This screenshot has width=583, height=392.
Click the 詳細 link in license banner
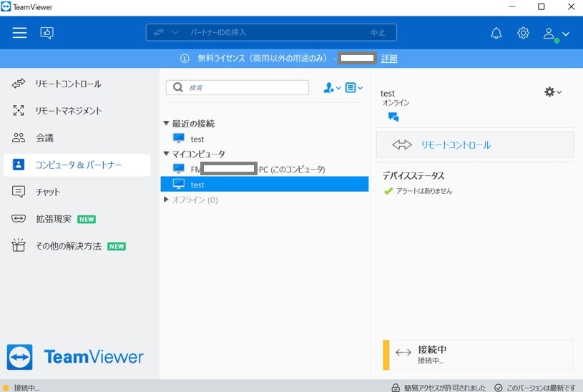click(389, 58)
